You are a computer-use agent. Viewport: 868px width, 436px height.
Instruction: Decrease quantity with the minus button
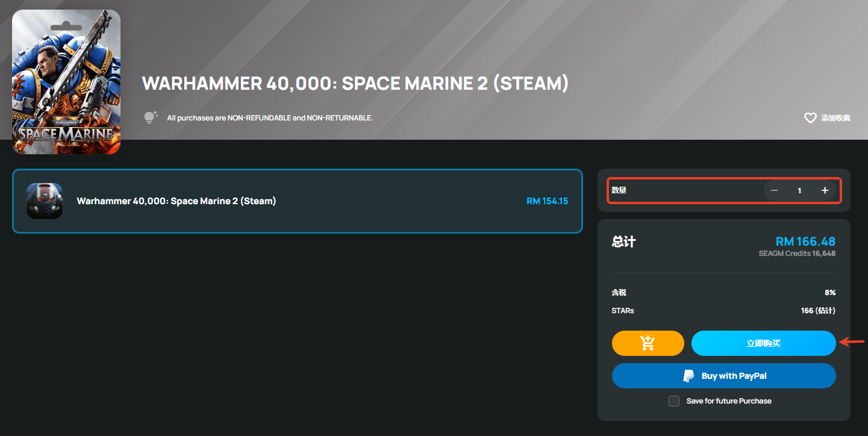[775, 190]
